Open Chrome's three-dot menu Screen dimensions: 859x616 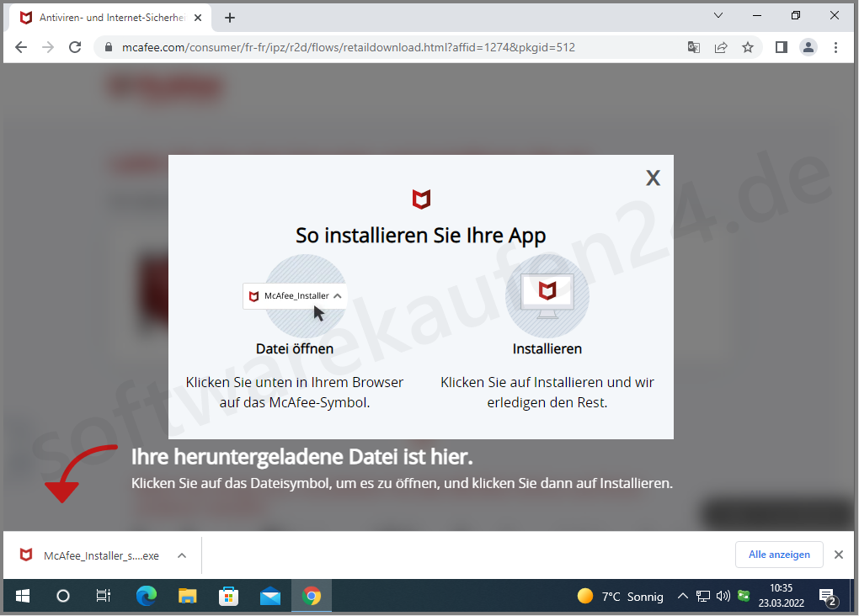tap(835, 47)
